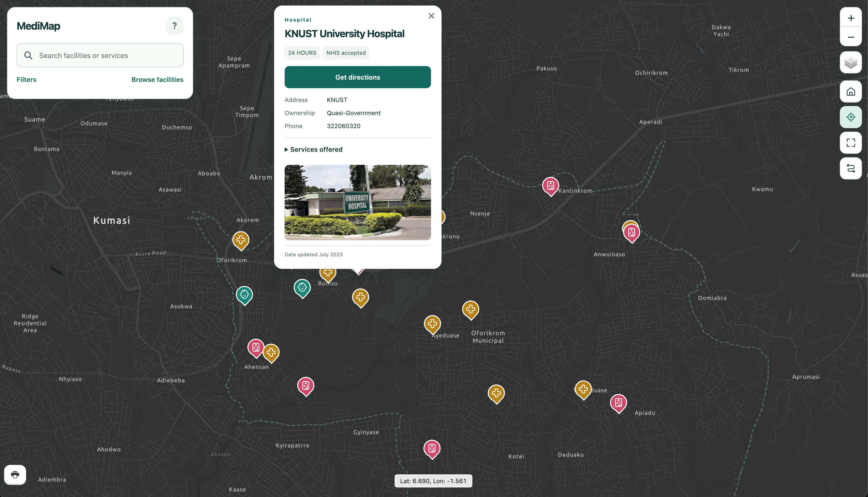The image size is (868, 497).
Task: Click the MediMap title logo
Action: (38, 26)
